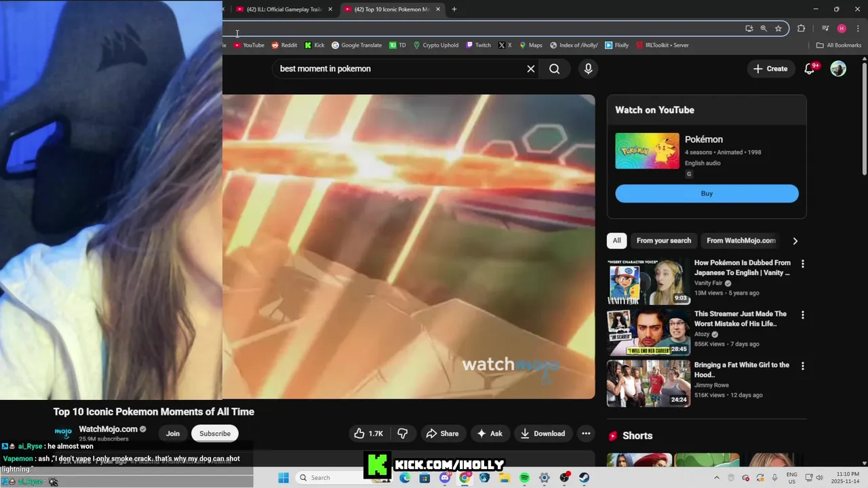The width and height of the screenshot is (868, 488).
Task: Open Chrome three-dot menu
Action: click(x=858, y=28)
